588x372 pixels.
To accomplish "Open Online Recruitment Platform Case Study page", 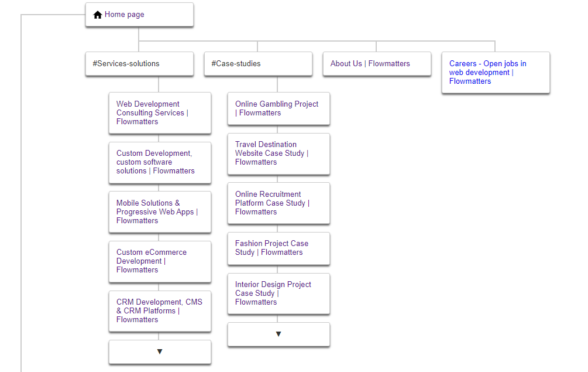I will coord(272,203).
